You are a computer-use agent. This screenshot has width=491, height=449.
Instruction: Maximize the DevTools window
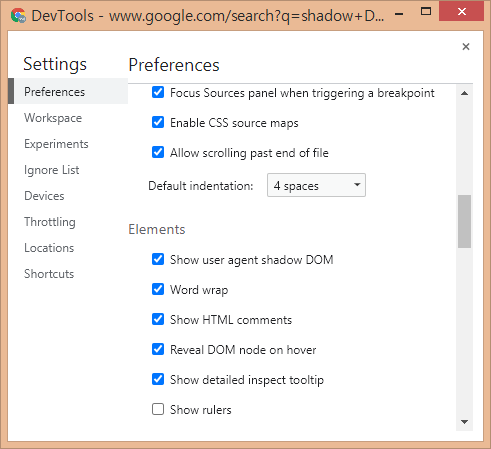(x=426, y=12)
